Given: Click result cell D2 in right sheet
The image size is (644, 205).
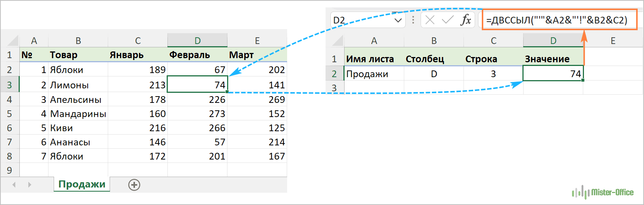Looking at the screenshot, I should [x=553, y=74].
